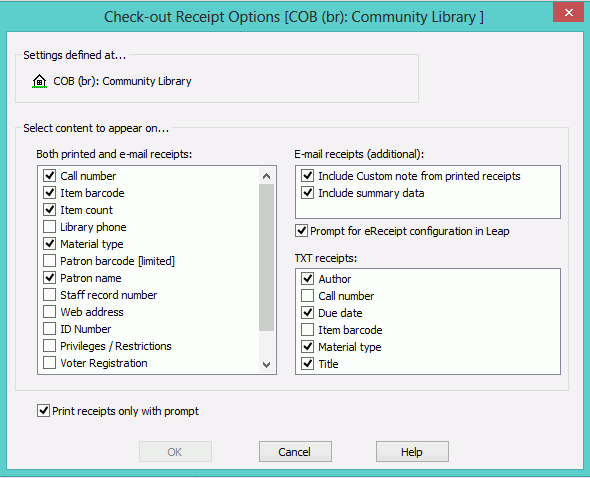Uncheck Include summary data
590x478 pixels.
coord(307,193)
